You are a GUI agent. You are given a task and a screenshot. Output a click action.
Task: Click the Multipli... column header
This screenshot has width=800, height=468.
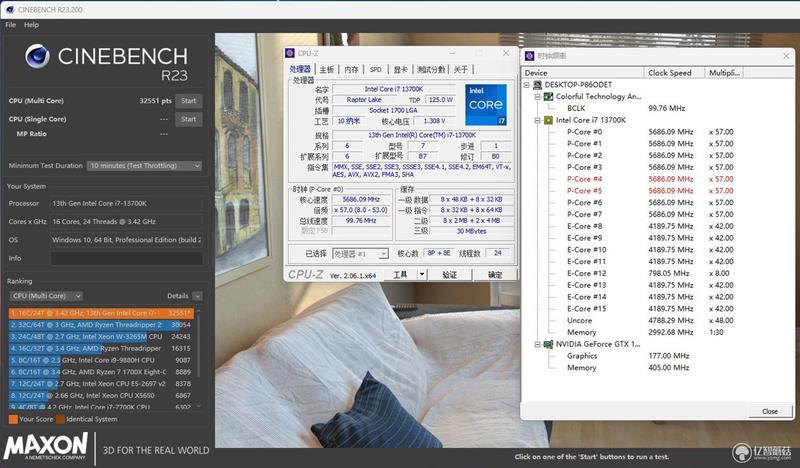pos(723,72)
